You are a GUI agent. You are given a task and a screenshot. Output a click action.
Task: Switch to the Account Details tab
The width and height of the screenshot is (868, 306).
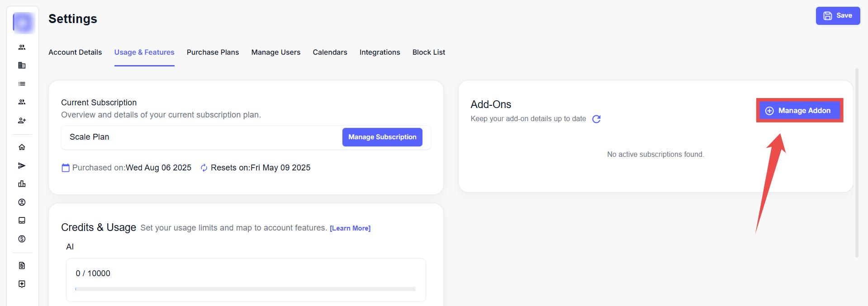(x=75, y=52)
